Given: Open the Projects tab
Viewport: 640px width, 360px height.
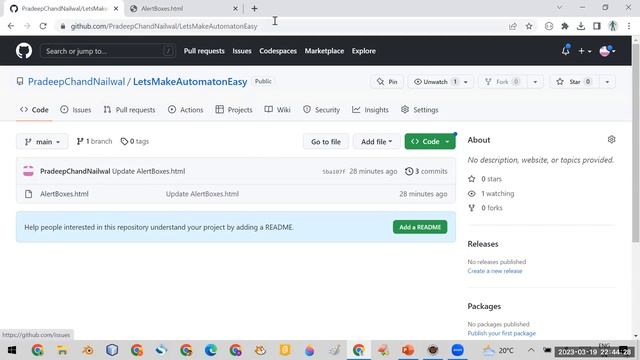Looking at the screenshot, I should point(234,110).
